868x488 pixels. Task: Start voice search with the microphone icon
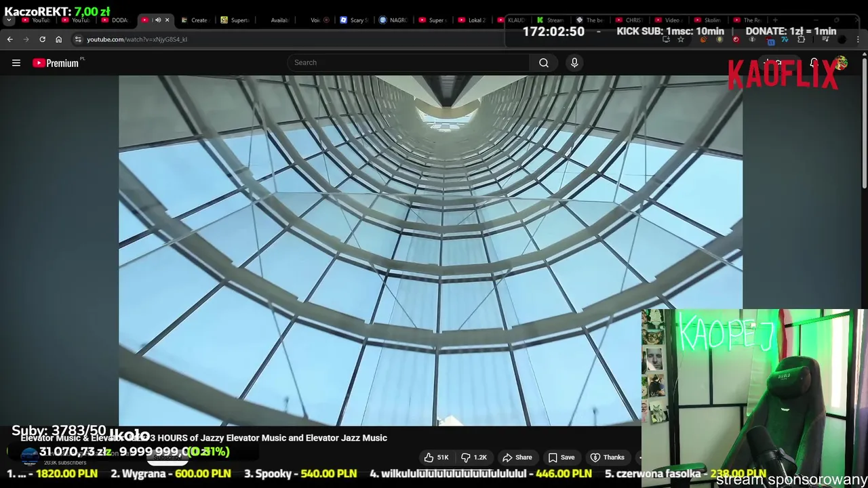(x=574, y=62)
